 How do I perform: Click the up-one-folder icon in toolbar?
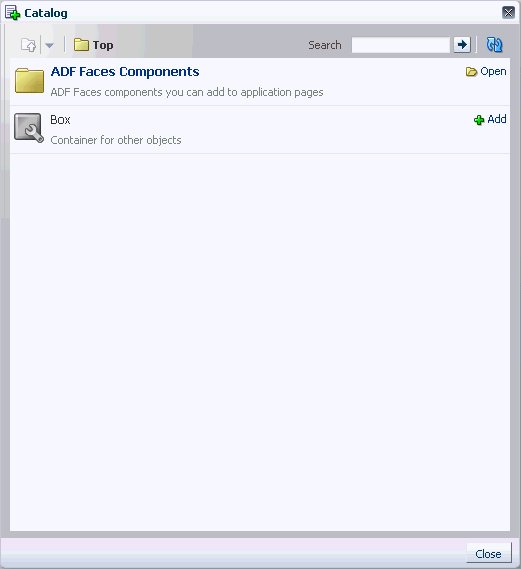(28, 45)
